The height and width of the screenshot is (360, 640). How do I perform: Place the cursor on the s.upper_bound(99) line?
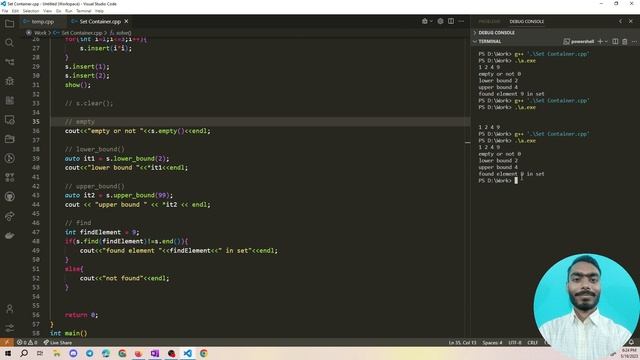[118, 195]
